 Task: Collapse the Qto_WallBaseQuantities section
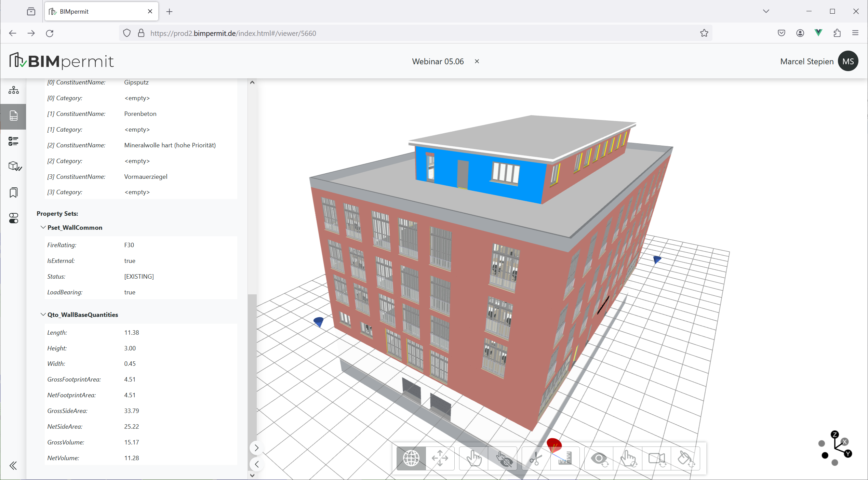point(43,315)
